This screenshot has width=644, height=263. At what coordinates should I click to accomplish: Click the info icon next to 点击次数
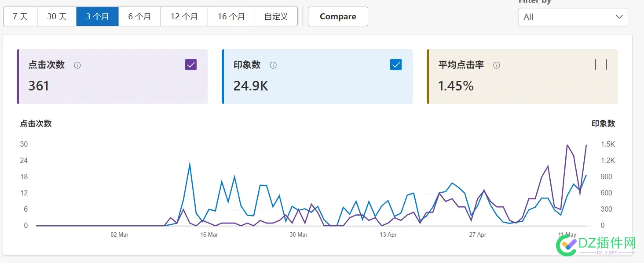tap(77, 65)
